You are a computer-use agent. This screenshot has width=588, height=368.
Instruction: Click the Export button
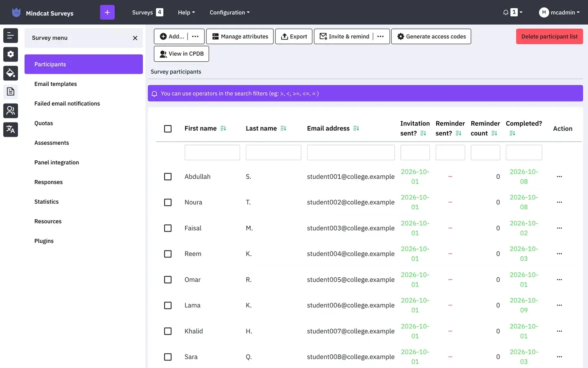pyautogui.click(x=294, y=36)
